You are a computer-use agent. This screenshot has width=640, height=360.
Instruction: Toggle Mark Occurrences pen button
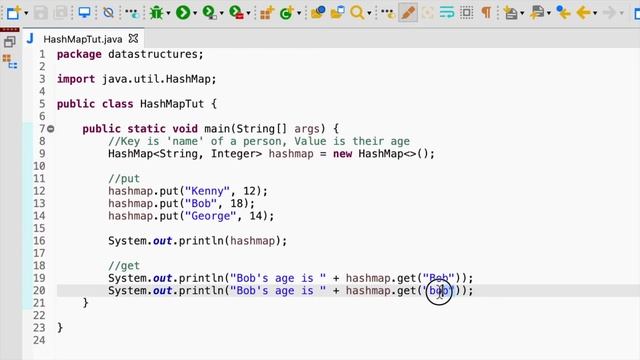(x=408, y=13)
